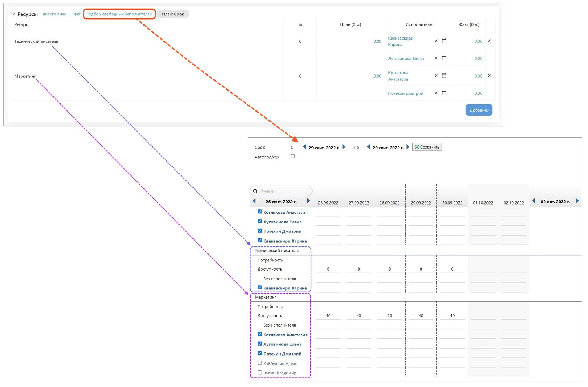Step start date С back one day
Viewport: 588px width, 387px height.
[x=304, y=147]
